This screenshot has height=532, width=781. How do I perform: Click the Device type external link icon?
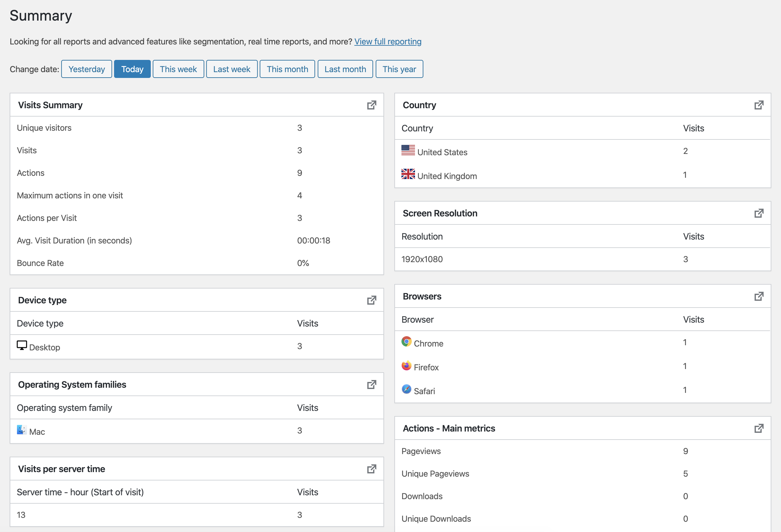point(372,299)
